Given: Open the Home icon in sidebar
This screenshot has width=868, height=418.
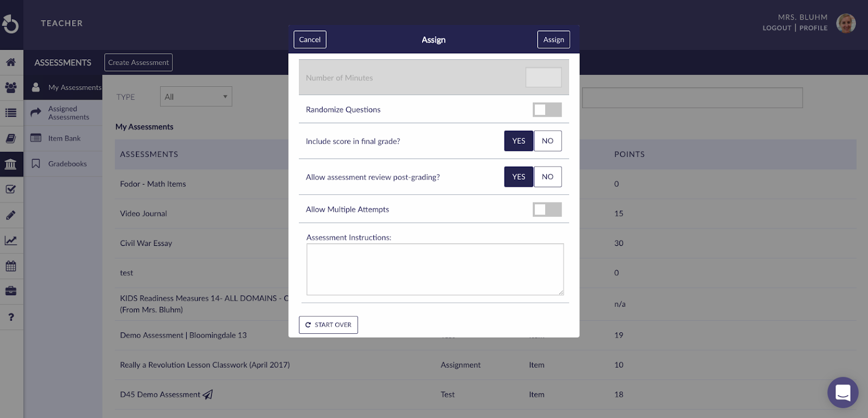Looking at the screenshot, I should [11, 62].
